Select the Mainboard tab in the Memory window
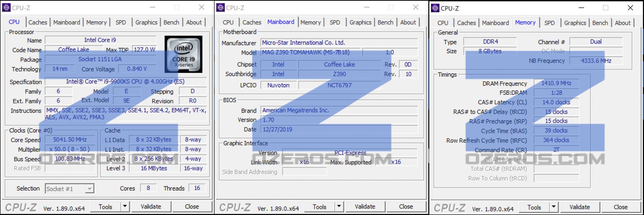 495,23
